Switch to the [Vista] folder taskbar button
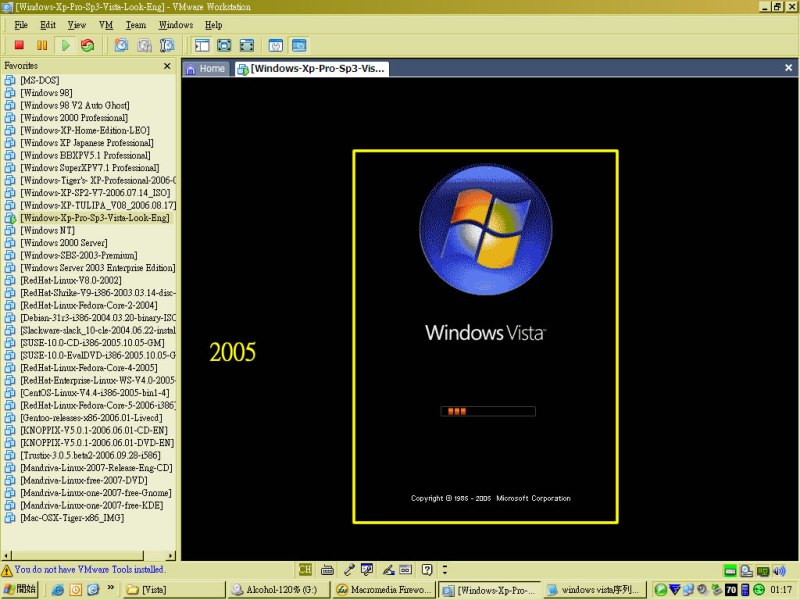This screenshot has height=600, width=800. (x=174, y=590)
